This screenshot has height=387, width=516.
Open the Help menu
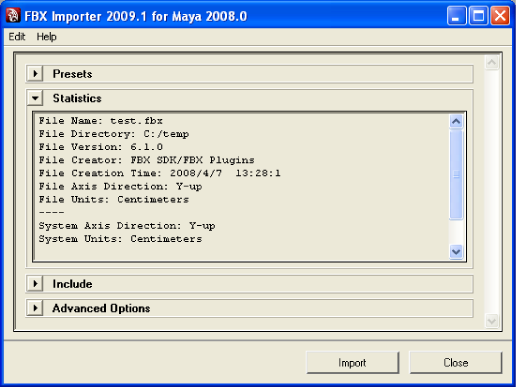pyautogui.click(x=46, y=37)
